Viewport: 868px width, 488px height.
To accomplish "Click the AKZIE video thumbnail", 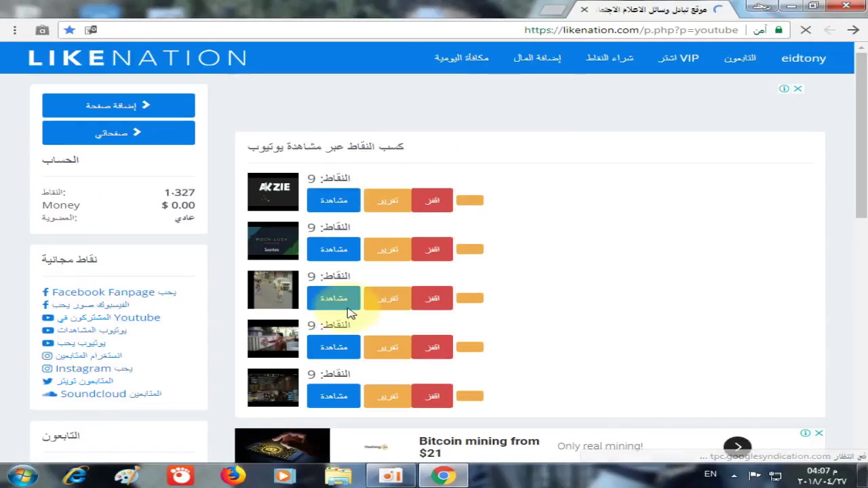I will 273,192.
